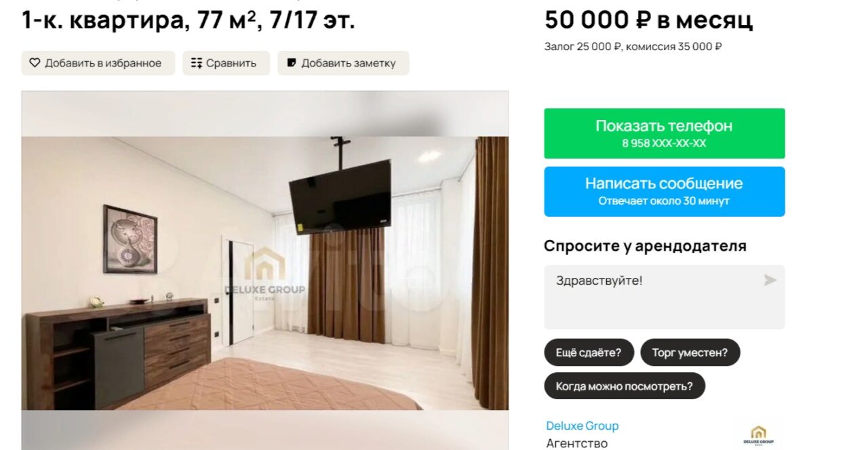Show the phone number with Показать телефон
Screen dimensions: 868x450
[665, 134]
